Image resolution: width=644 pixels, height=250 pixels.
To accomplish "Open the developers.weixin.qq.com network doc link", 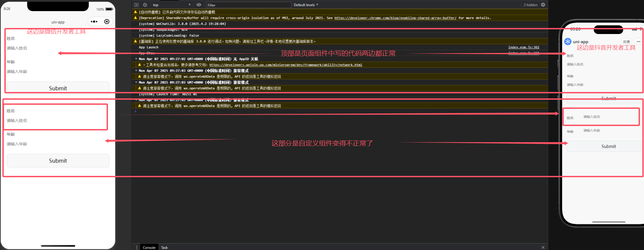I will pos(286,65).
